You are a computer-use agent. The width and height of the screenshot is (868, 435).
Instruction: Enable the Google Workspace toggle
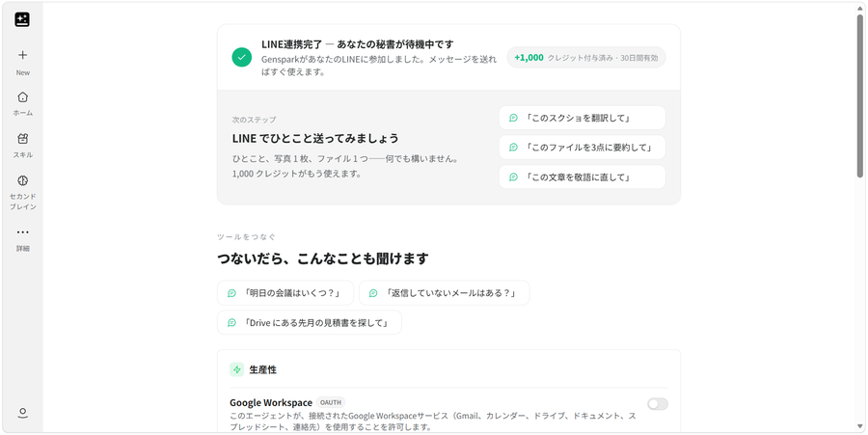pos(658,404)
